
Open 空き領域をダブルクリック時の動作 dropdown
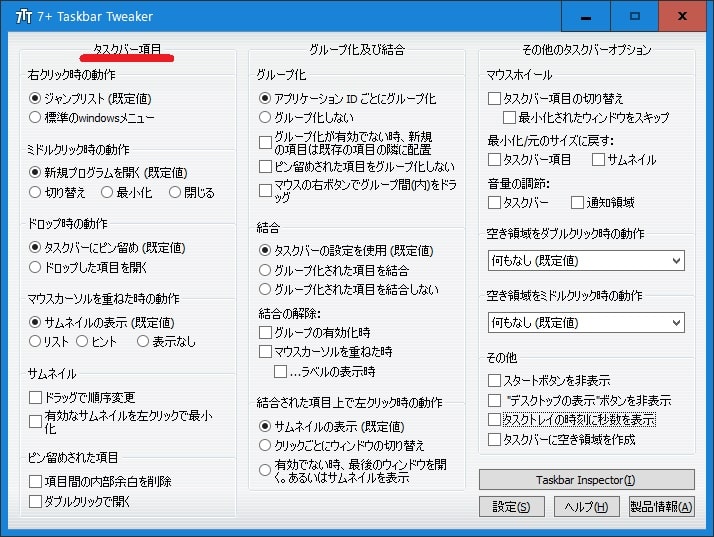tap(586, 261)
